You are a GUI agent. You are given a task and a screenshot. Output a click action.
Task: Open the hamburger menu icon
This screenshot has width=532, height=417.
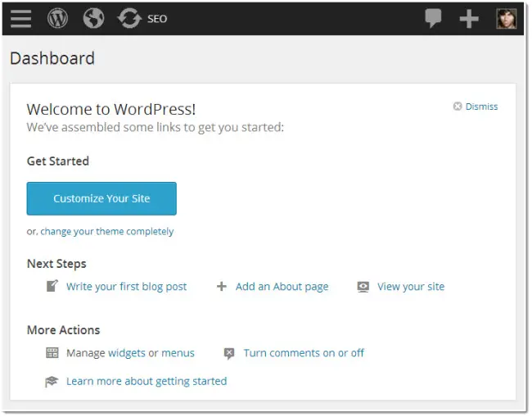(x=20, y=18)
